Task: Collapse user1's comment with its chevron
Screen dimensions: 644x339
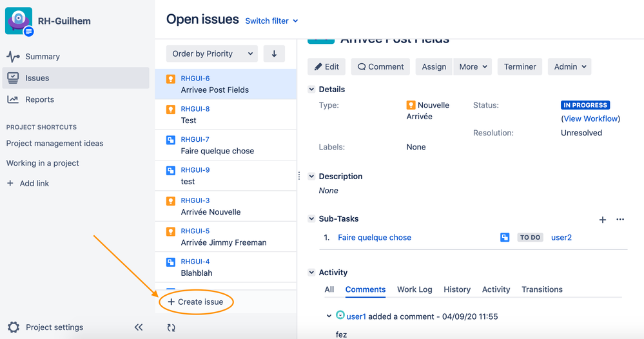Action: pos(329,316)
